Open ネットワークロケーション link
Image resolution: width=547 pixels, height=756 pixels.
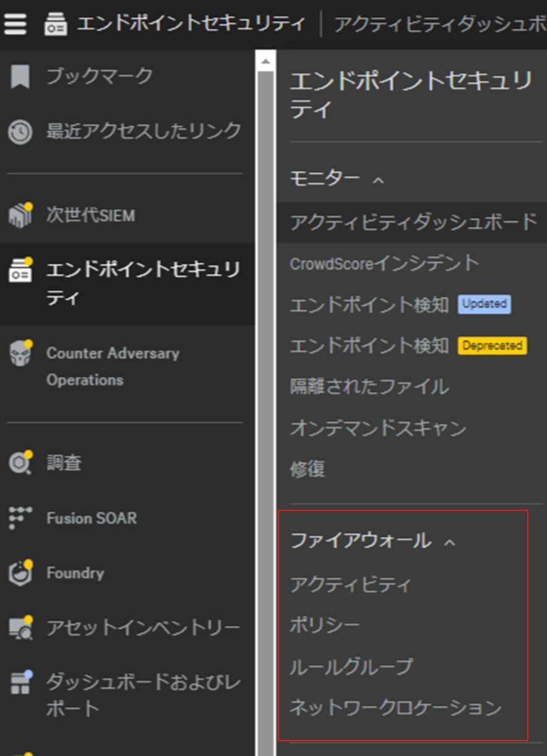coord(395,708)
